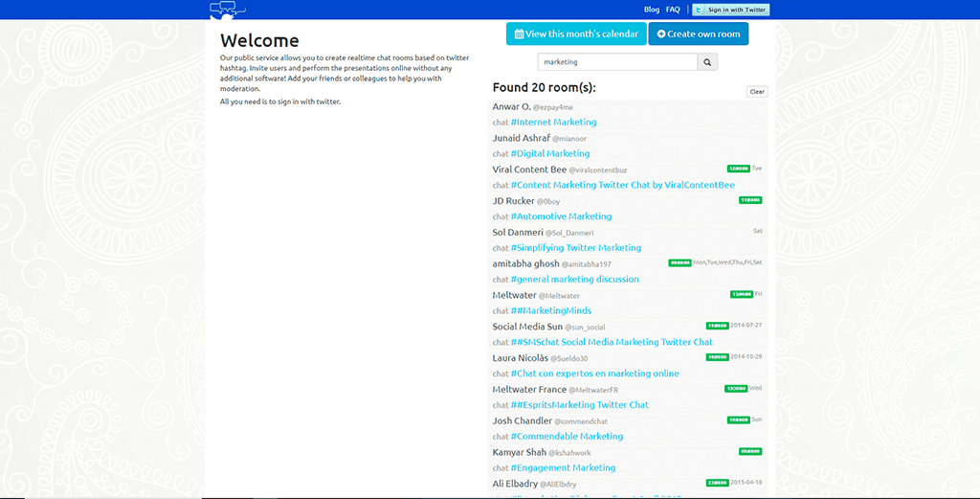Click the handle @mianoor

tap(569, 139)
